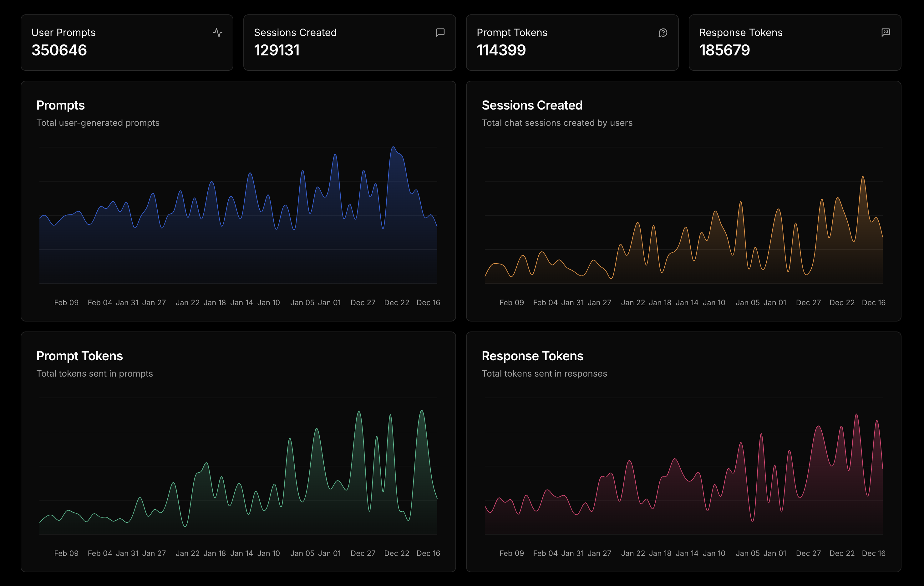
Task: Click the Prompt Tokens value 114399
Action: click(501, 50)
